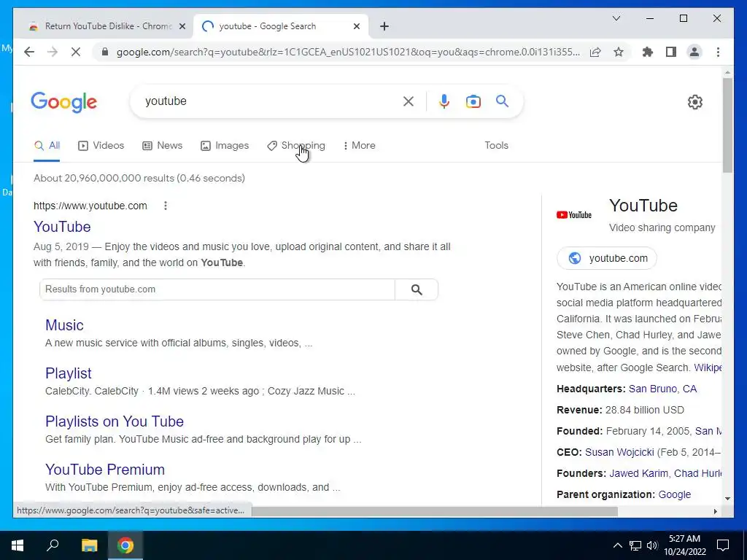Close the Return YouTube Dislike tab
The height and width of the screenshot is (560, 747).
click(182, 26)
